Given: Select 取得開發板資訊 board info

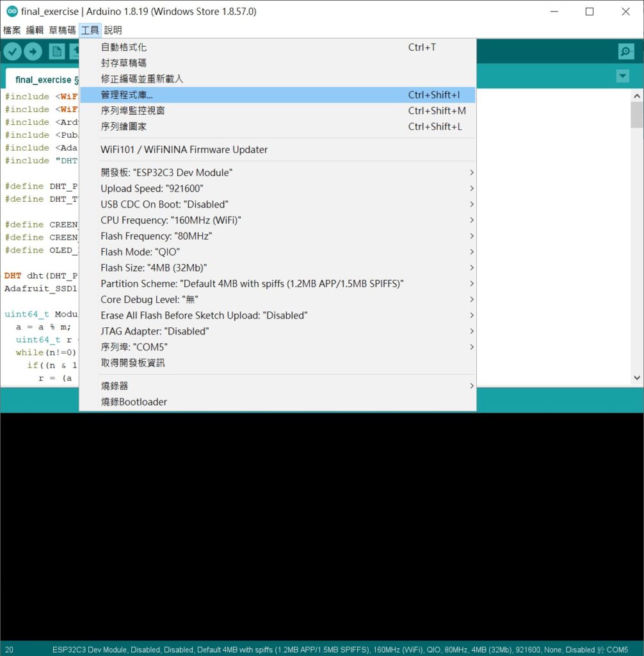Looking at the screenshot, I should point(278,363).
